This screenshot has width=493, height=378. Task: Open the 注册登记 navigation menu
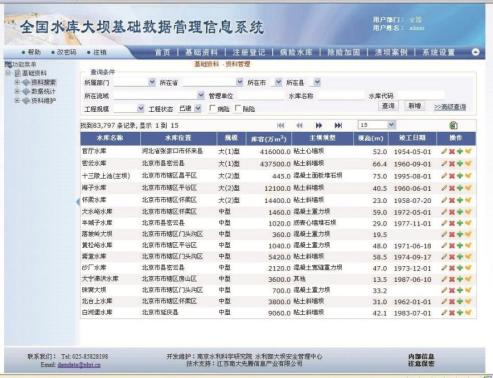[x=249, y=52]
